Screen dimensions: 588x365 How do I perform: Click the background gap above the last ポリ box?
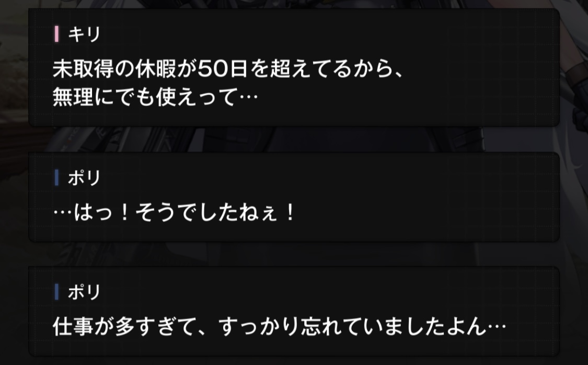coord(294,254)
